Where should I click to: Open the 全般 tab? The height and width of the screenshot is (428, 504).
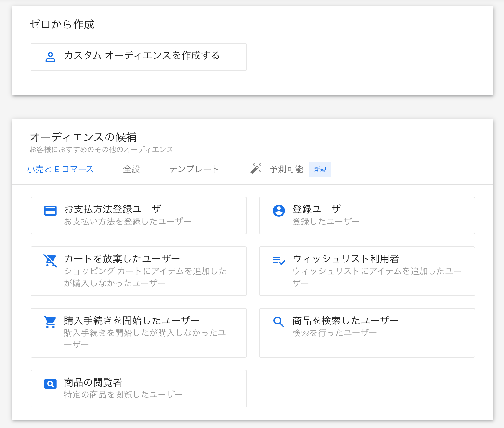click(131, 169)
